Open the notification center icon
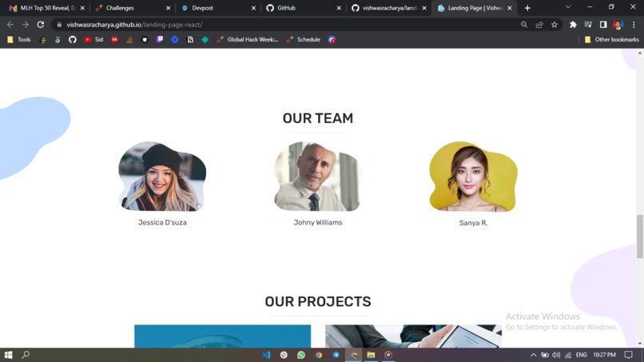Screen dimensions: 644x362 (628, 355)
